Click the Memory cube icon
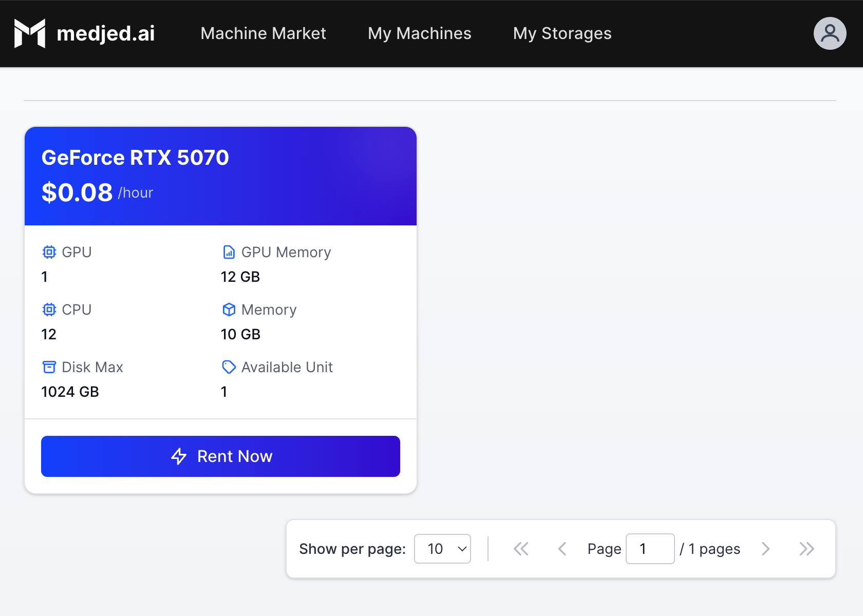This screenshot has width=863, height=616. [228, 310]
